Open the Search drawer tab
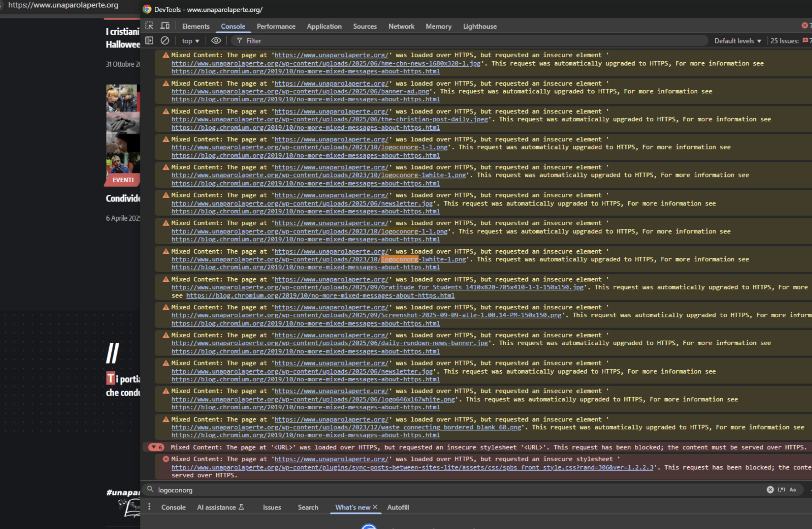 click(308, 507)
